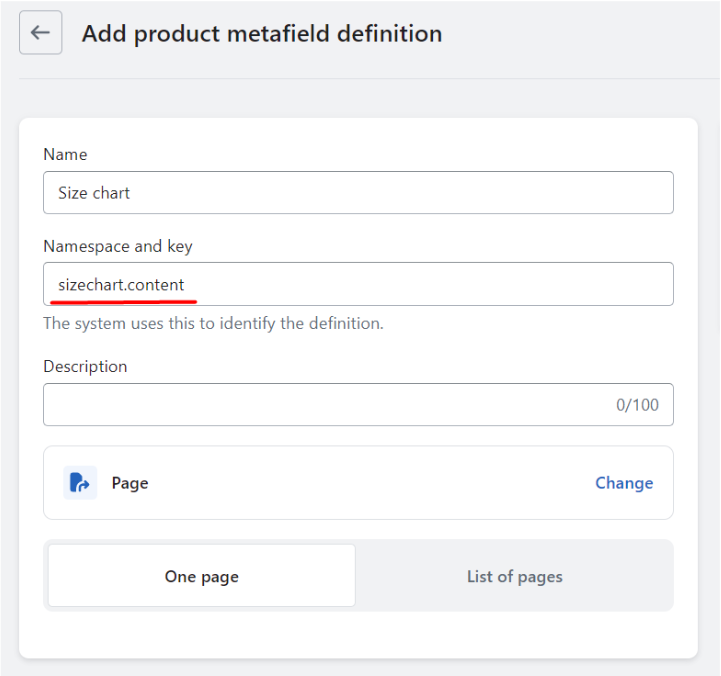The image size is (721, 676).
Task: Click the Description label
Action: 85,367
